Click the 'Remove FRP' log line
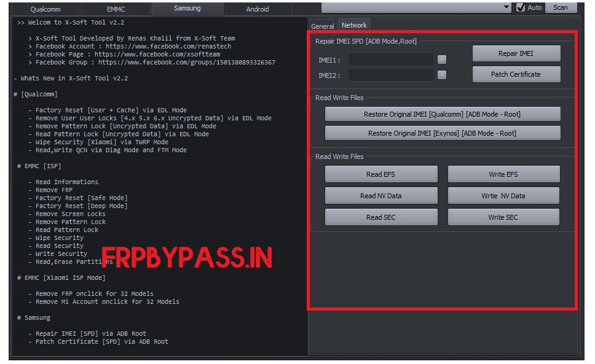The image size is (595, 364). (x=50, y=190)
